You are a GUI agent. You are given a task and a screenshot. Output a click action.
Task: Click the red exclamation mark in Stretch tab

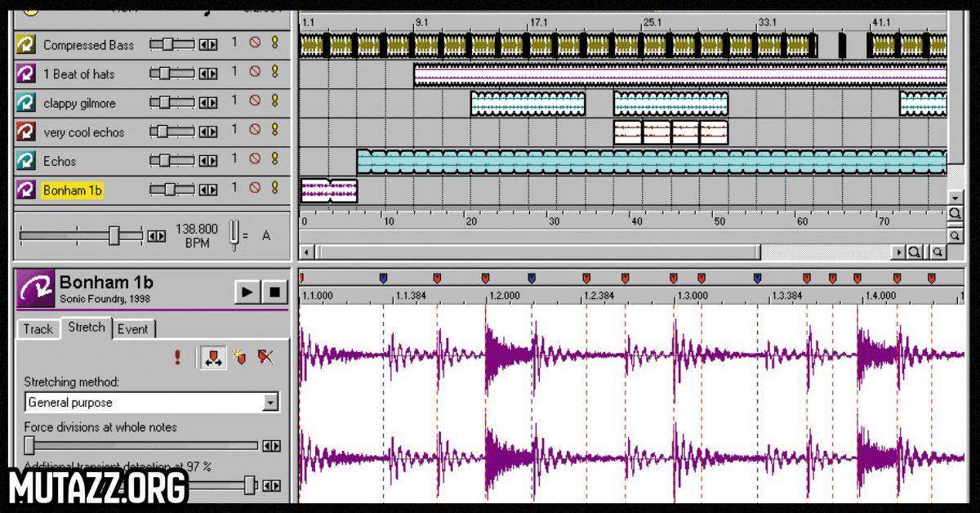[177, 357]
